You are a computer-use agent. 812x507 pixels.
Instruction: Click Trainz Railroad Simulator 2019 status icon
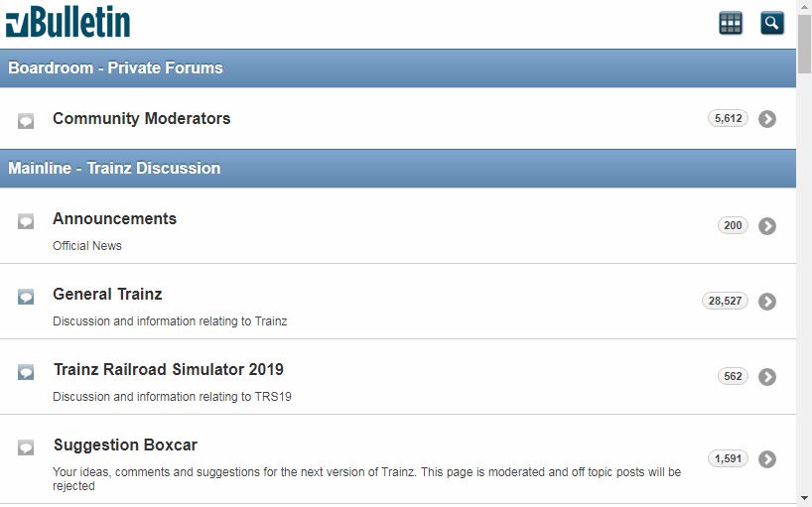click(x=26, y=372)
